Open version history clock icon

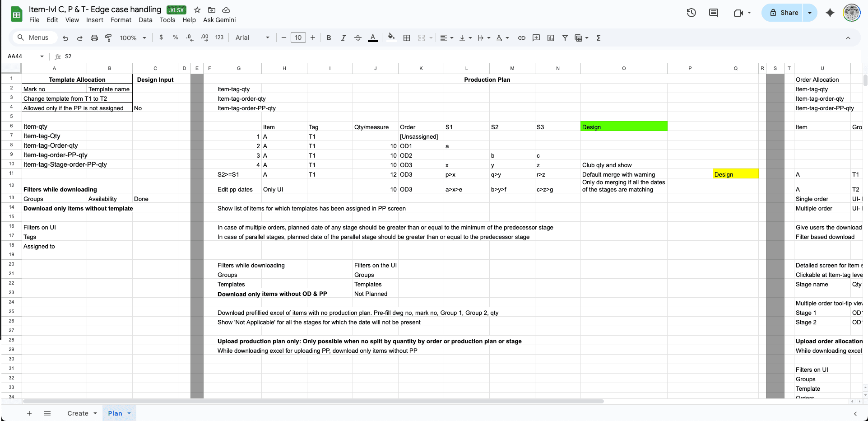coord(692,13)
